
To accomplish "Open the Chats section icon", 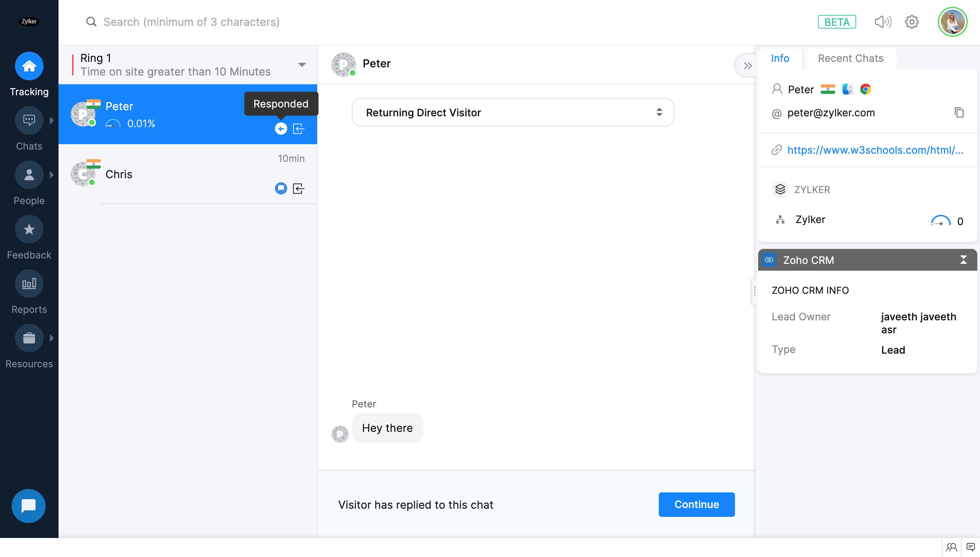I will (x=29, y=120).
